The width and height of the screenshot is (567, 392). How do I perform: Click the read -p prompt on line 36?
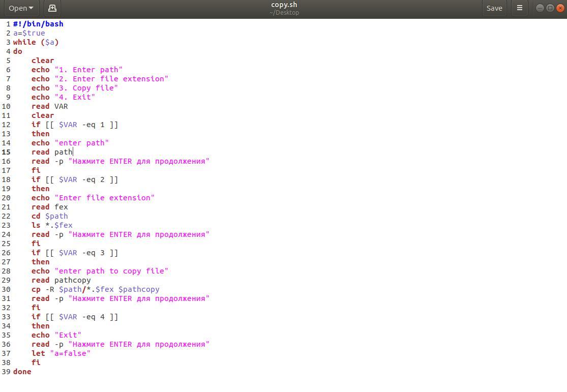click(x=121, y=345)
